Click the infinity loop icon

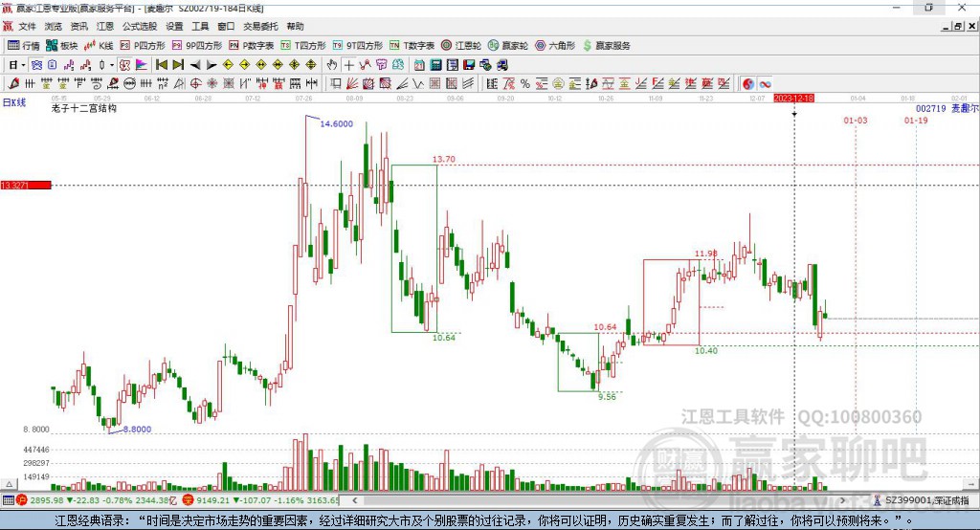coord(765,84)
